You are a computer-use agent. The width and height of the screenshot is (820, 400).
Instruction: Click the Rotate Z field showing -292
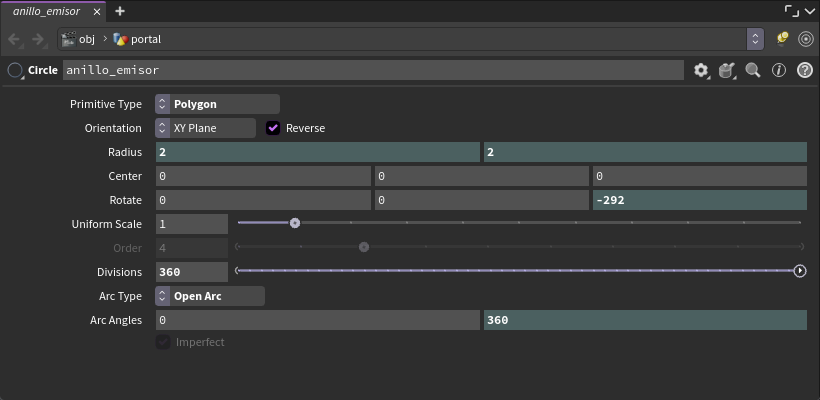(700, 200)
